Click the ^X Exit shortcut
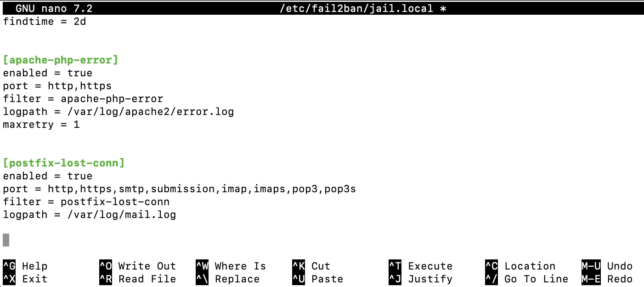 pos(25,279)
